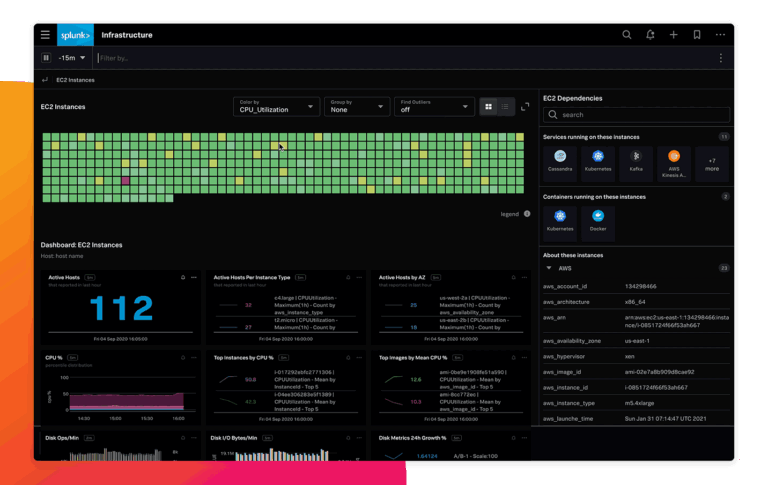768x485 pixels.
Task: Open the hamburger navigation menu
Action: pyautogui.click(x=45, y=35)
